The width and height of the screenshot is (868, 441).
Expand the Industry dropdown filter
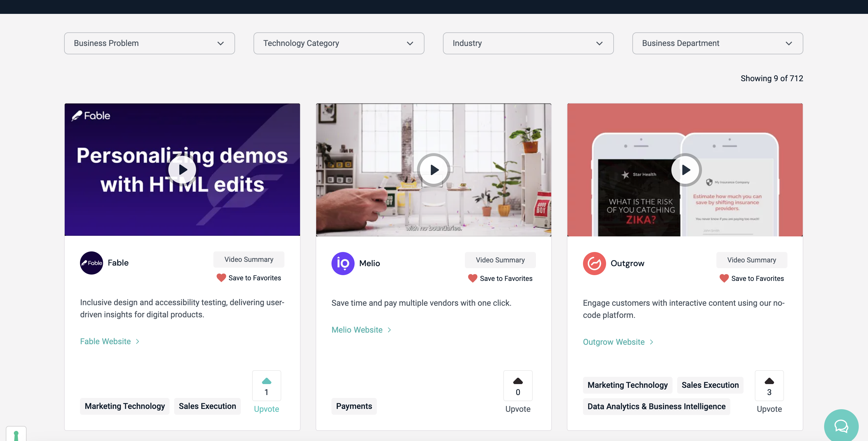pyautogui.click(x=528, y=43)
